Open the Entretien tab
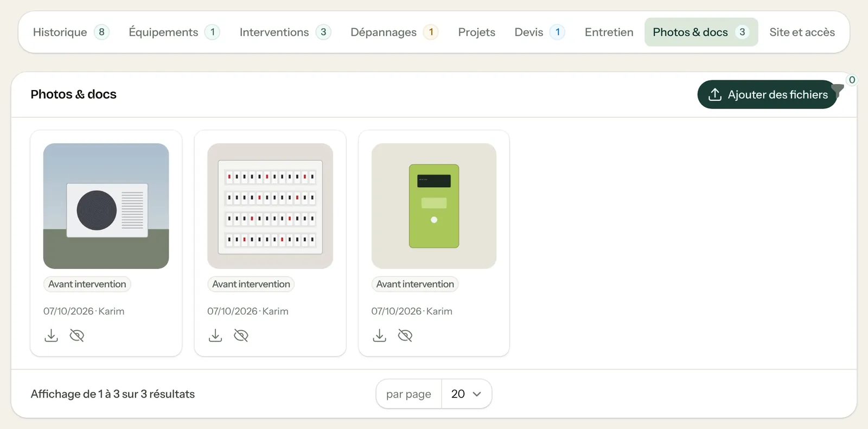The height and width of the screenshot is (429, 868). 609,32
